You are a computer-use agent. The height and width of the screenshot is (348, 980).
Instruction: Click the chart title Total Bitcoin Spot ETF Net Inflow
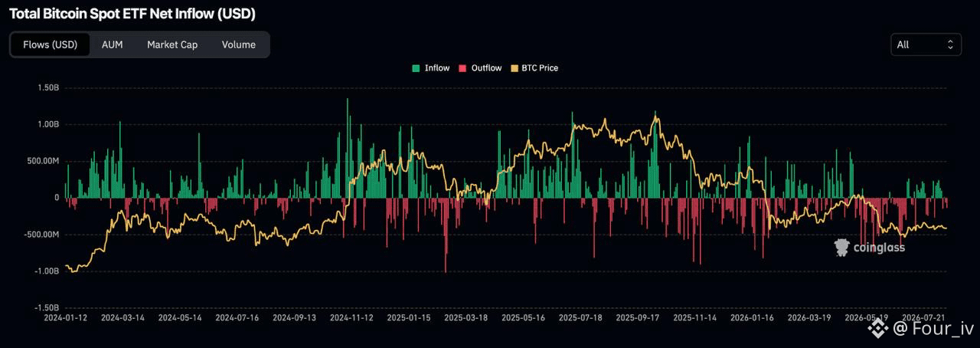click(x=132, y=14)
